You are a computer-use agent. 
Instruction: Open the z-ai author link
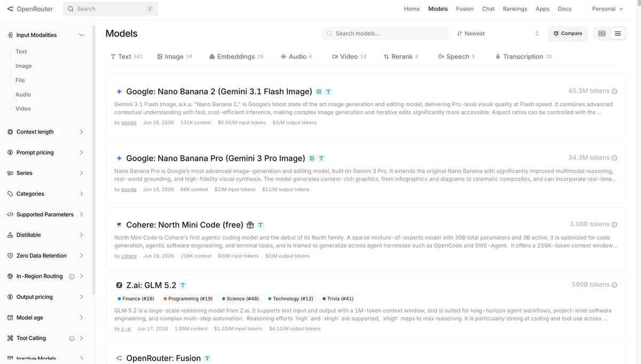point(126,329)
